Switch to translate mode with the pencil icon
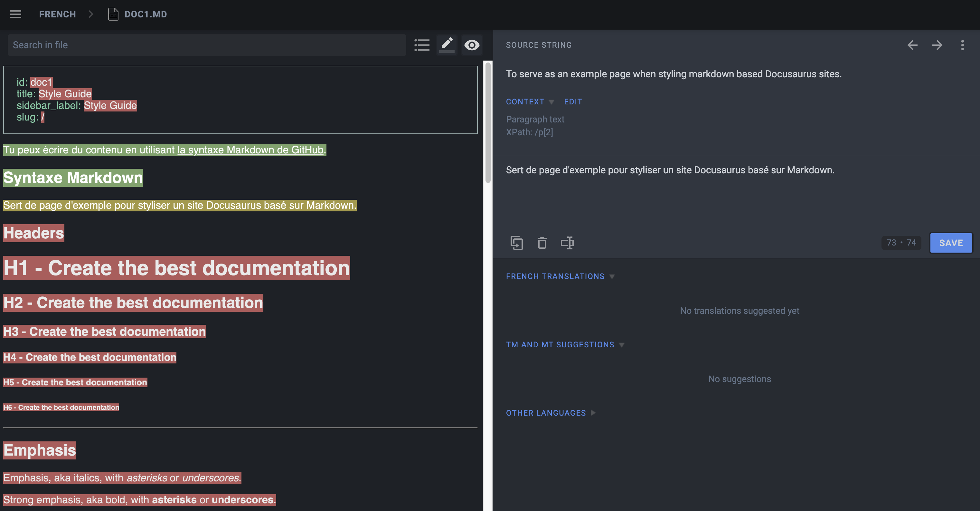The height and width of the screenshot is (511, 980). click(447, 44)
